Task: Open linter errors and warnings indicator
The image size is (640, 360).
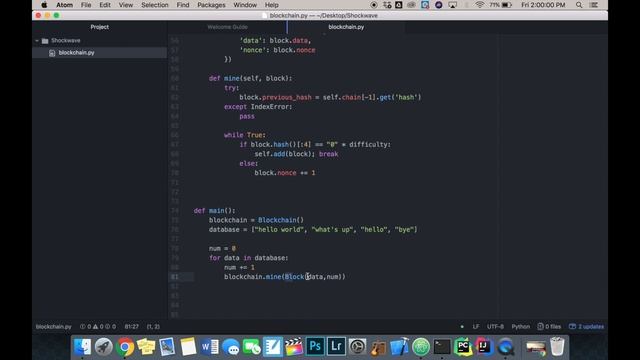Action: 98,327
